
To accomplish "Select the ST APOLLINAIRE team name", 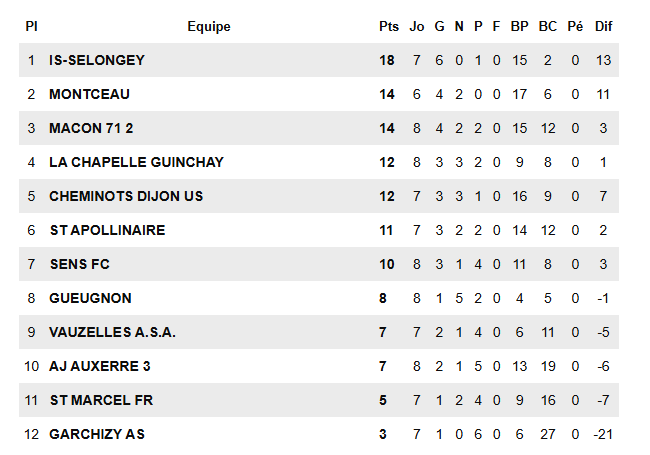I will [x=107, y=230].
